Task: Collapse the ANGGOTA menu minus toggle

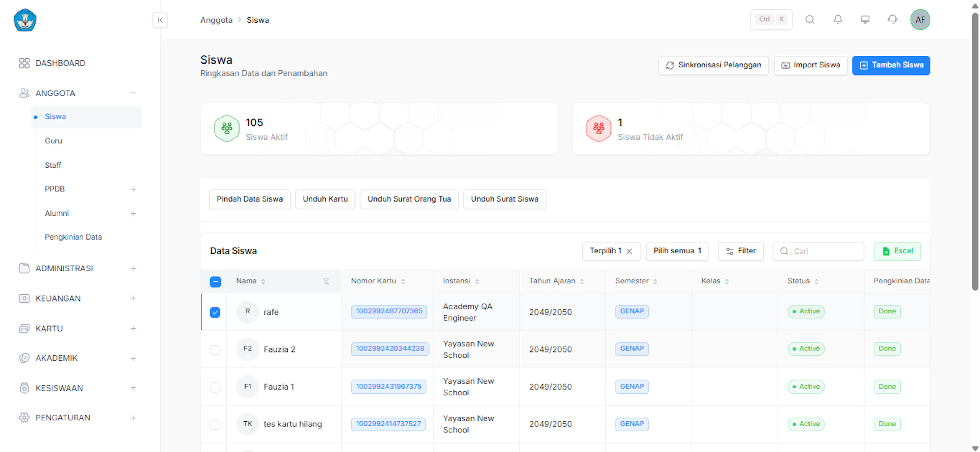Action: click(133, 93)
